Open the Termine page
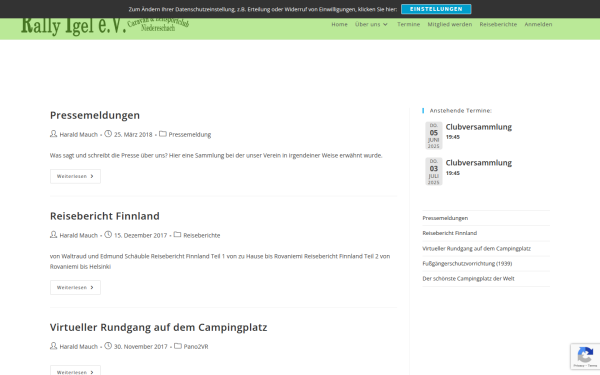 408,24
